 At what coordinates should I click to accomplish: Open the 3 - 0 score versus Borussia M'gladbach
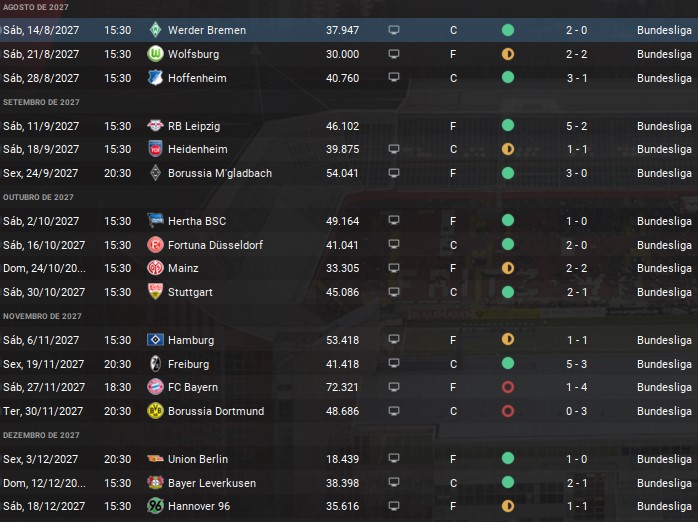[x=576, y=173]
